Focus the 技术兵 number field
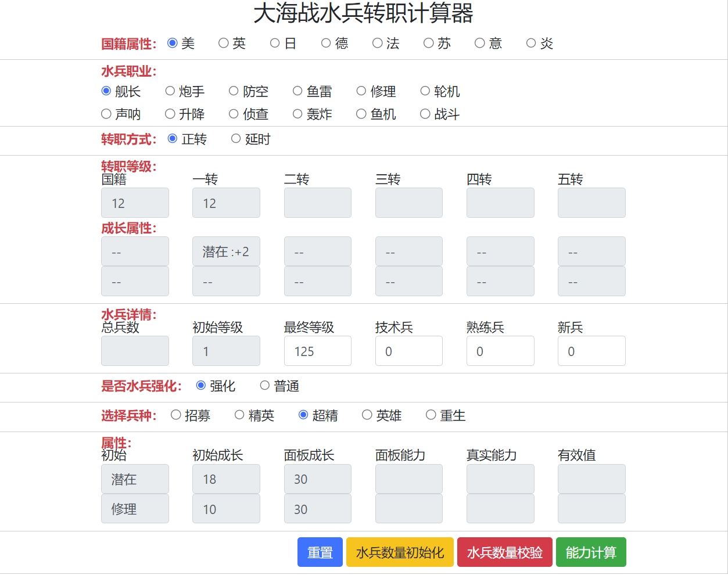The height and width of the screenshot is (575, 728). pyautogui.click(x=408, y=351)
